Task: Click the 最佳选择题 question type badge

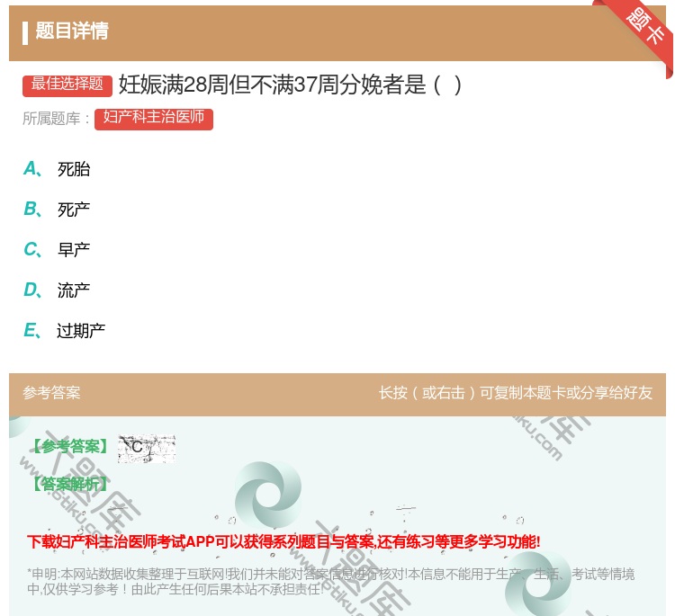Action: (67, 85)
